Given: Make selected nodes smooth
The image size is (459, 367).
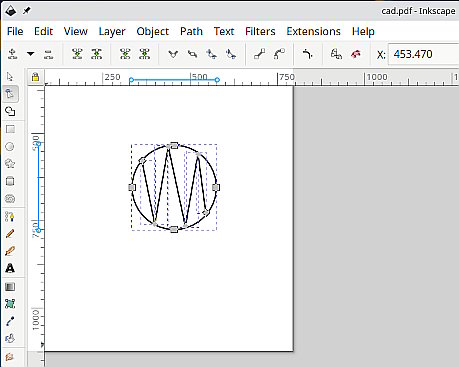Looking at the screenshot, I should 192,54.
